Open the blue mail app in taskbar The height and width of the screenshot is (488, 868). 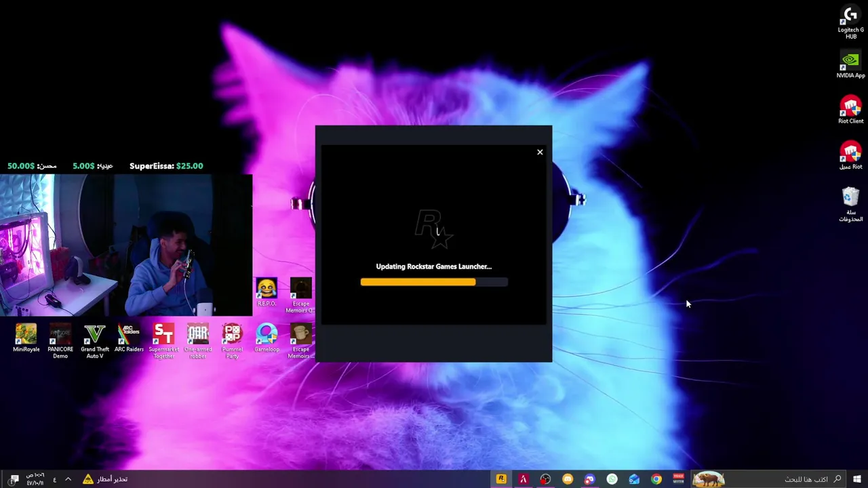tap(634, 479)
